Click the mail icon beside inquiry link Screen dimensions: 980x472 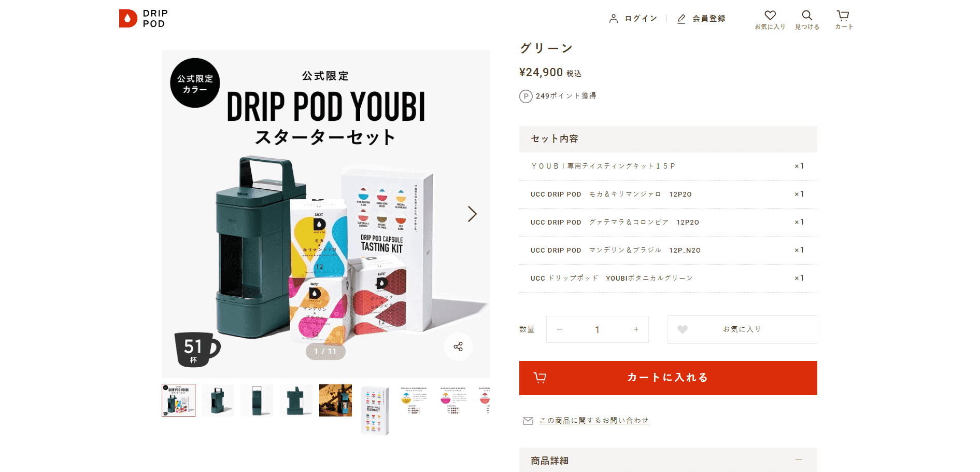(x=528, y=421)
